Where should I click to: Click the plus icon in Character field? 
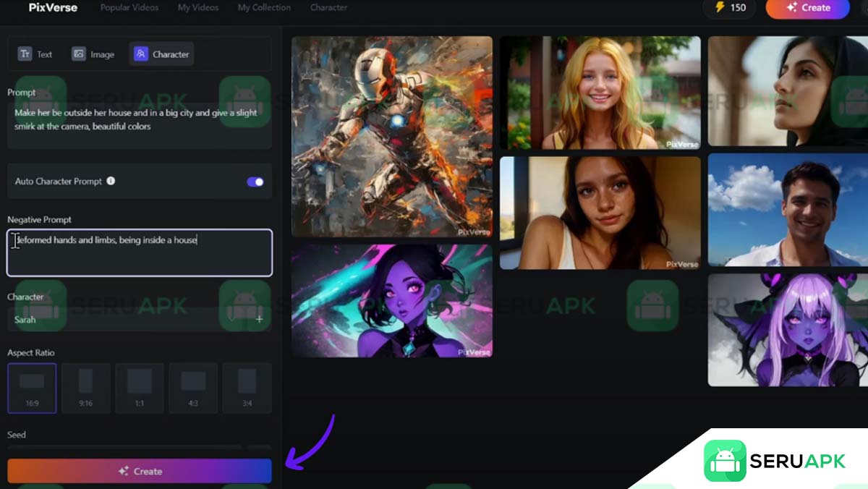[259, 319]
